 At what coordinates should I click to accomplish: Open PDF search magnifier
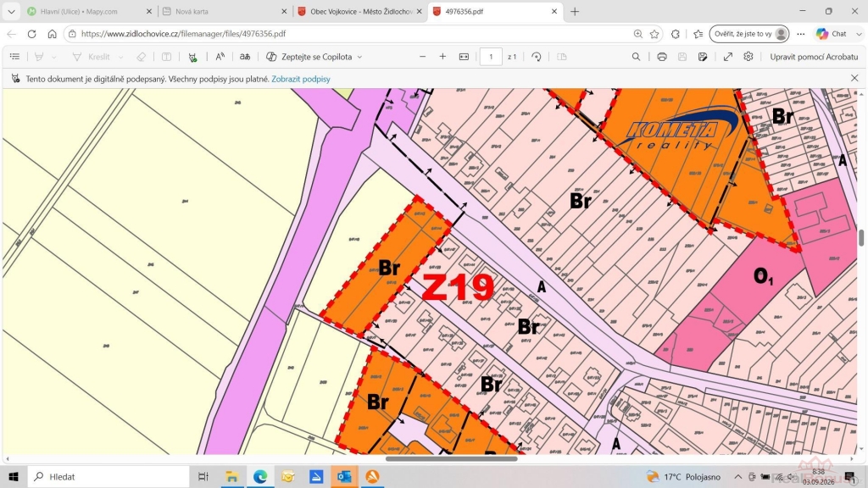point(636,57)
